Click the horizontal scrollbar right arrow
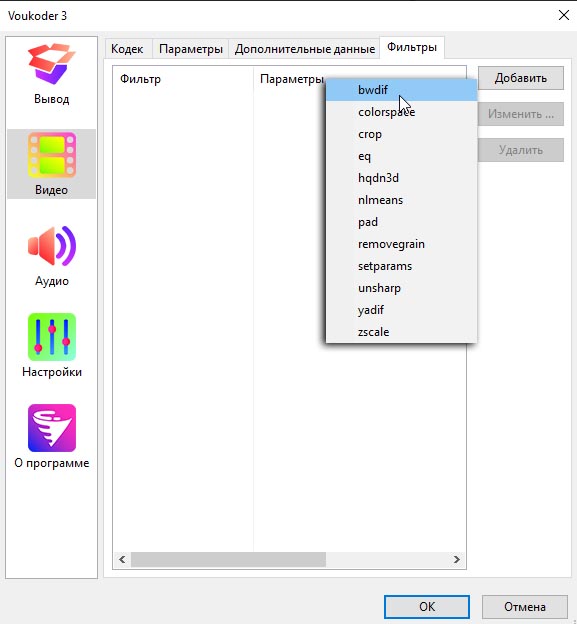Screen dimensions: 577x624 click(457, 560)
